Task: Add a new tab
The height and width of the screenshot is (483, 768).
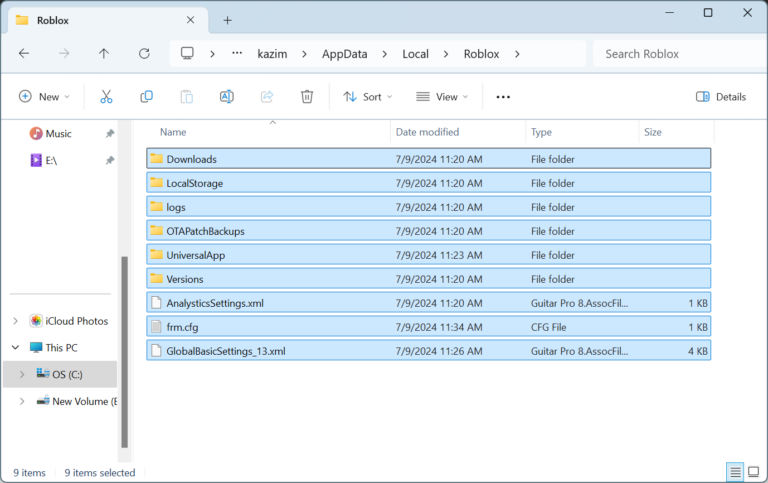Action: (227, 20)
